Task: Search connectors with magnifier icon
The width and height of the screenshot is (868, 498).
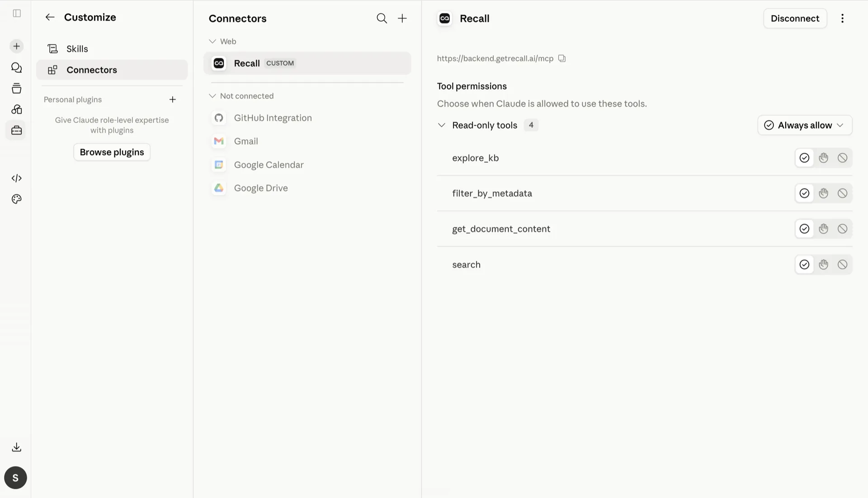Action: [382, 18]
